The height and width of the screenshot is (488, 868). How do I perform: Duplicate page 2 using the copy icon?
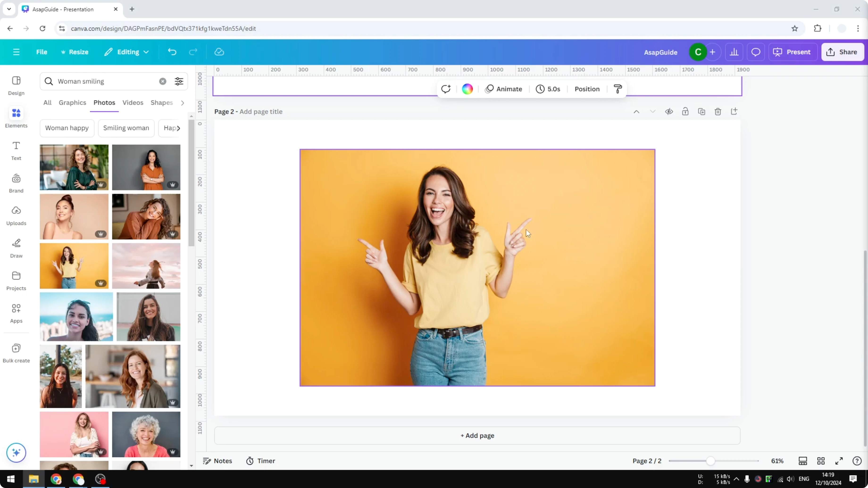click(701, 112)
